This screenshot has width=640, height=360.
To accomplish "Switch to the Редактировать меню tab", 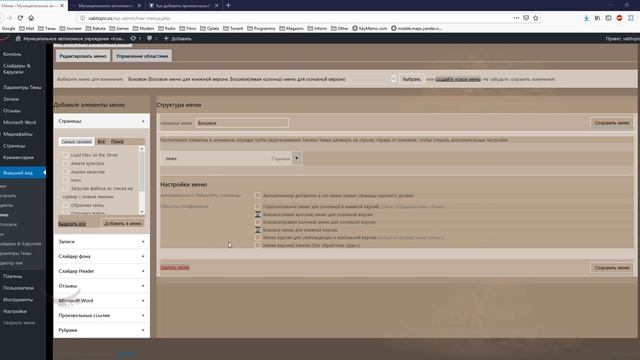I will tap(83, 56).
